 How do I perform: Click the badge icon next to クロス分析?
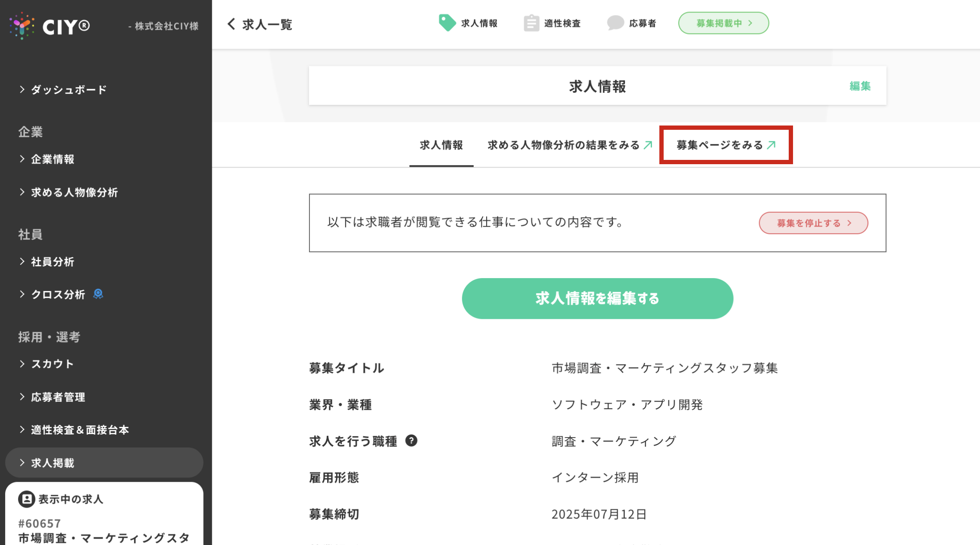tap(98, 294)
